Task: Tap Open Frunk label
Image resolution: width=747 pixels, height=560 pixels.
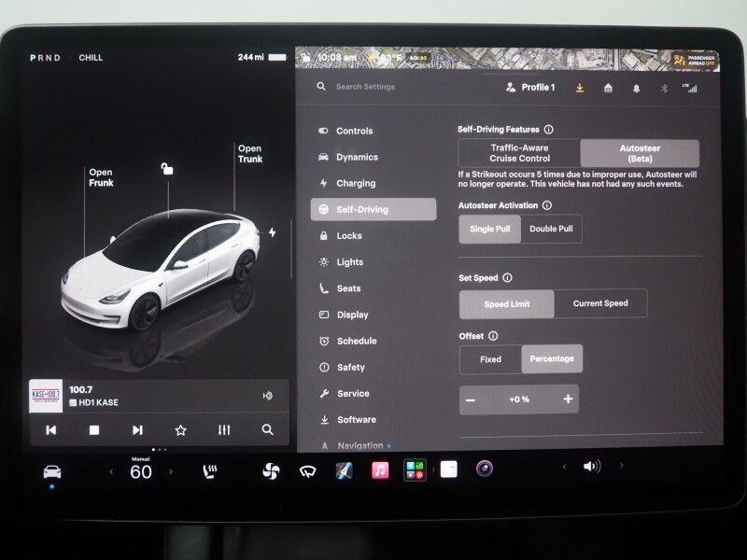Action: tap(101, 177)
